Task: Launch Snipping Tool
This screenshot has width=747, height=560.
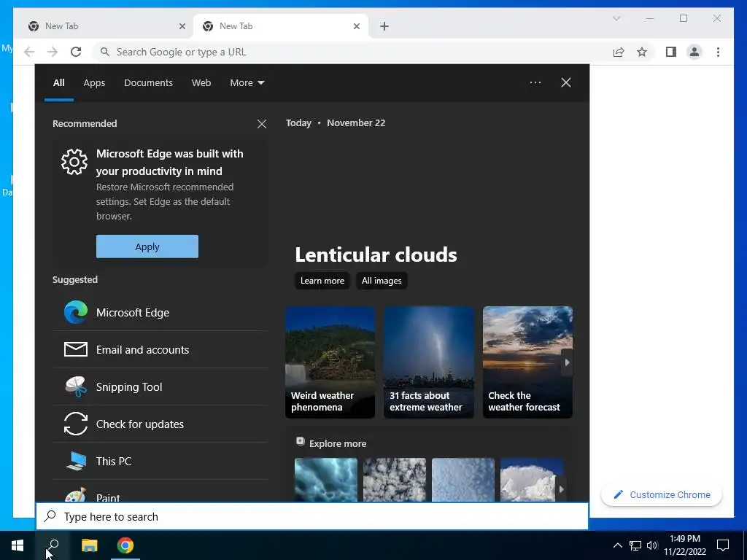Action: (160, 386)
